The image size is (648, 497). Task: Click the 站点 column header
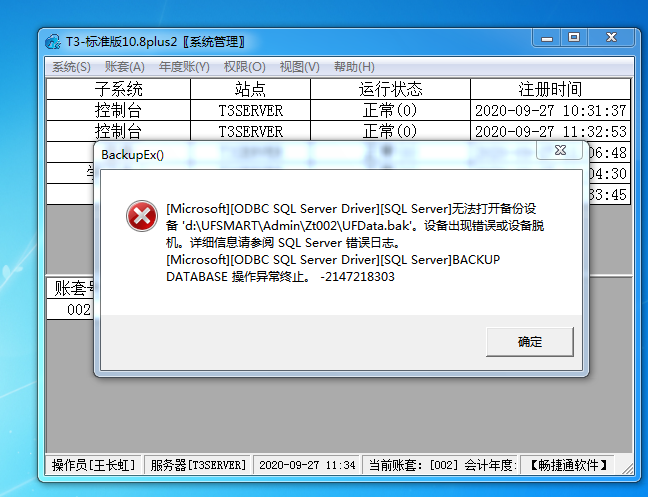pos(250,89)
